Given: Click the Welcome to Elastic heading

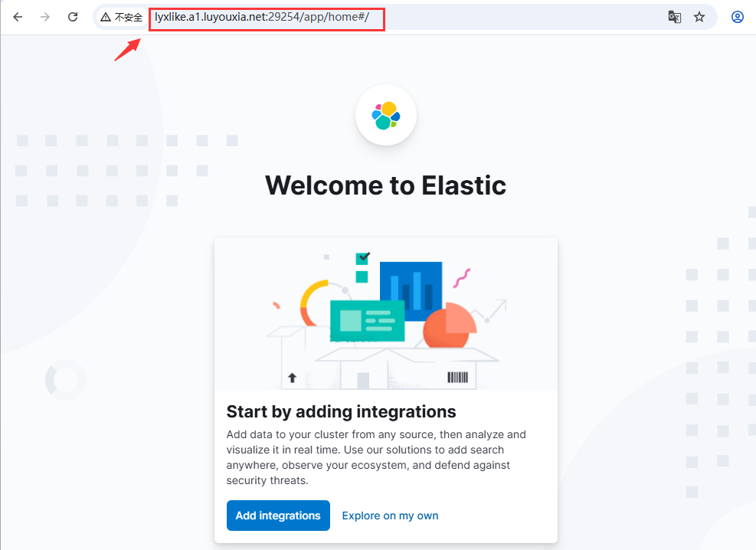Looking at the screenshot, I should click(386, 185).
